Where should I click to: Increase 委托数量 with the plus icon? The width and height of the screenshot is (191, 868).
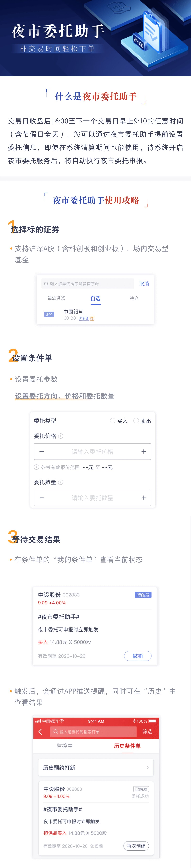coord(143,498)
